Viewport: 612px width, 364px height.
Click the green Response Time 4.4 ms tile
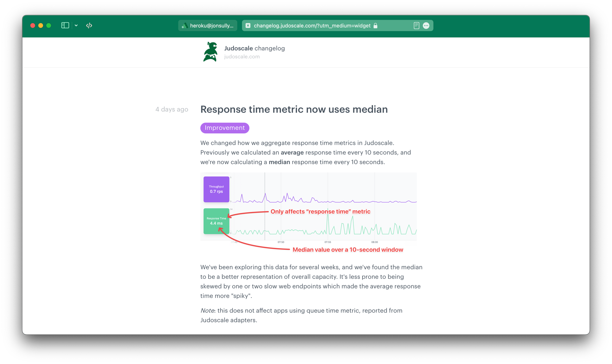[x=216, y=221]
